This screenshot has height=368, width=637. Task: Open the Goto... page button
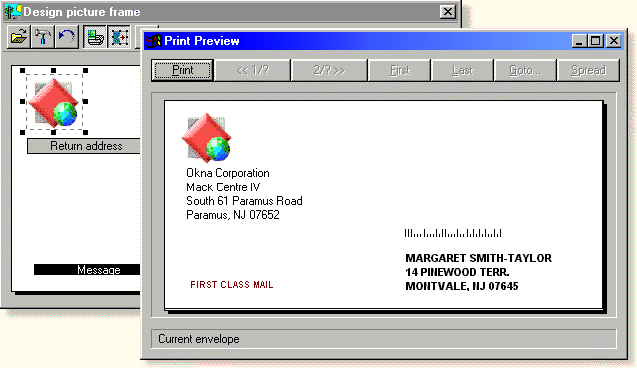(525, 70)
